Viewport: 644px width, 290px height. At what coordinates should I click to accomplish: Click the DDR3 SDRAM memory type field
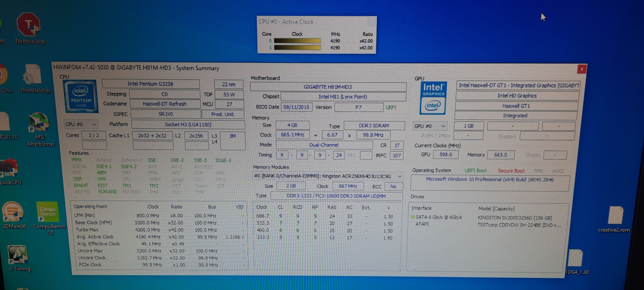tap(374, 126)
